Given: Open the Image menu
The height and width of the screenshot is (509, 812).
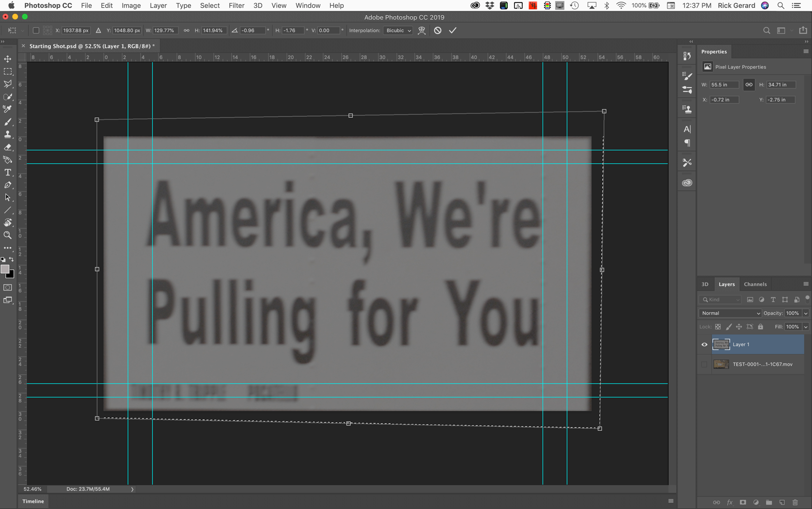Looking at the screenshot, I should pyautogui.click(x=131, y=5).
